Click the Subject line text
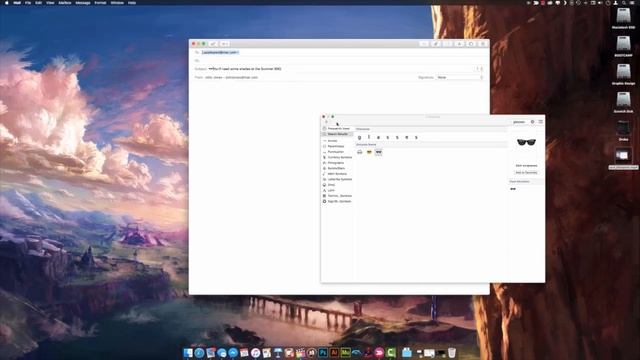 click(245, 69)
